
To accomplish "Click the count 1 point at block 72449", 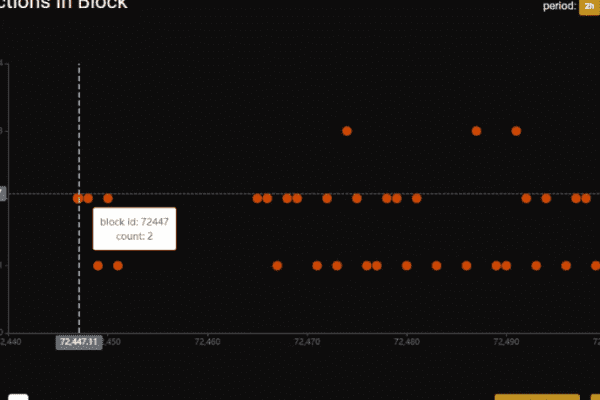I will 98,266.
